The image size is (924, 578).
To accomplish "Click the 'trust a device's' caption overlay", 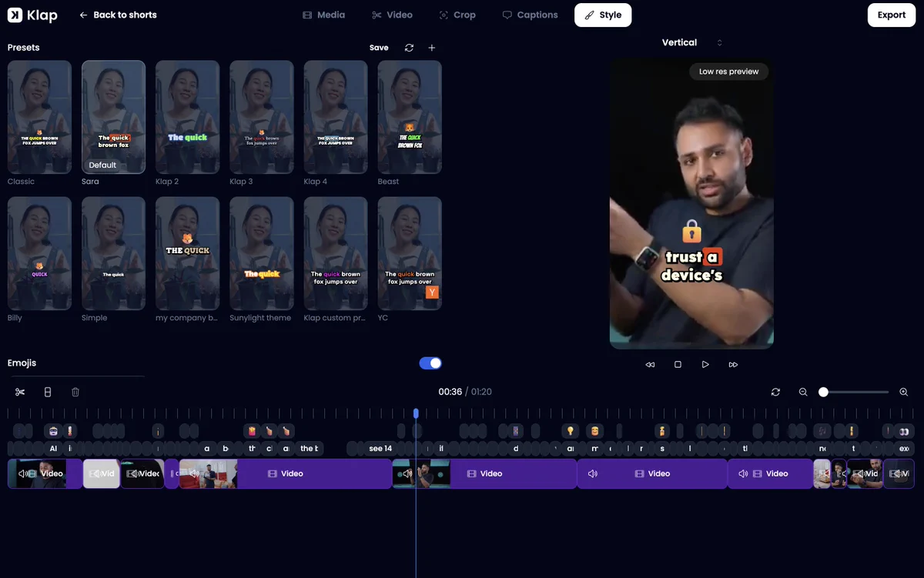I will pos(691,266).
